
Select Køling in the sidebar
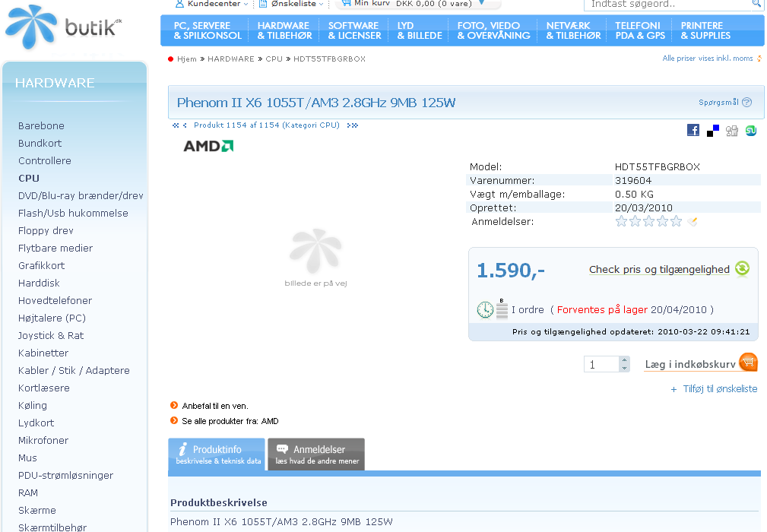tap(33, 405)
